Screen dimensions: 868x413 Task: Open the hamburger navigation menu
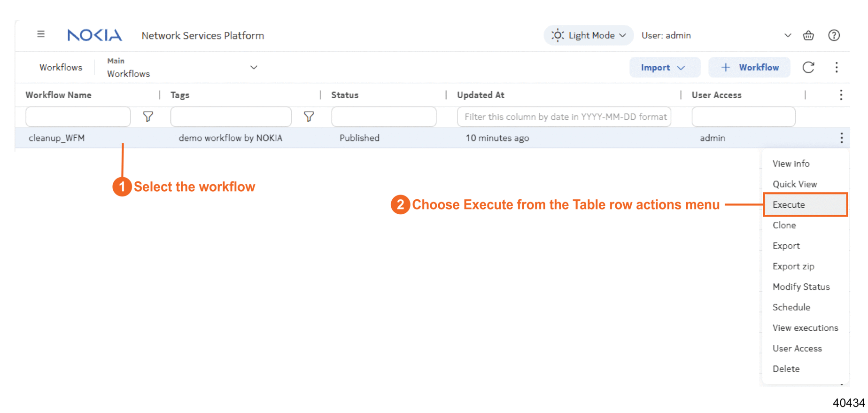click(41, 34)
